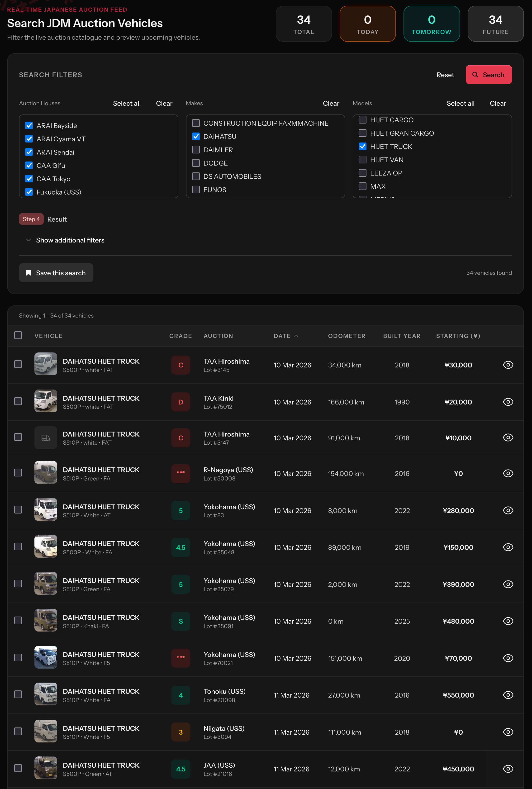
Task: Open the Total vehicles stat card
Action: (304, 24)
